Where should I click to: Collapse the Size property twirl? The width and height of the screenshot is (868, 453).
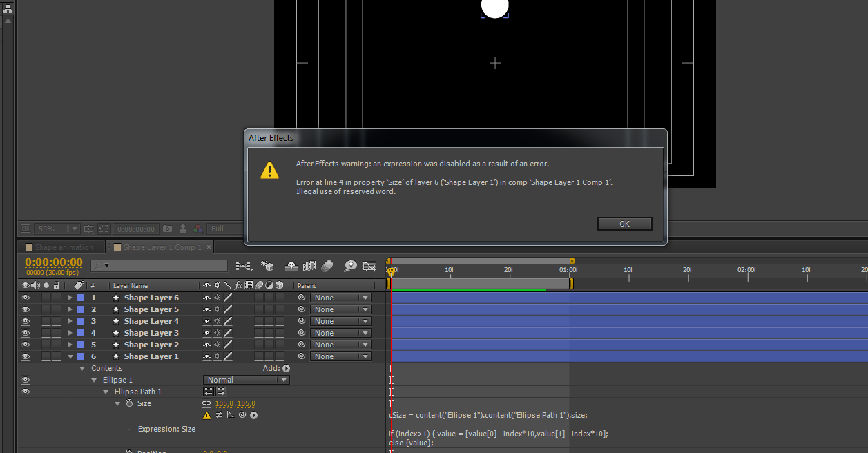click(x=117, y=404)
